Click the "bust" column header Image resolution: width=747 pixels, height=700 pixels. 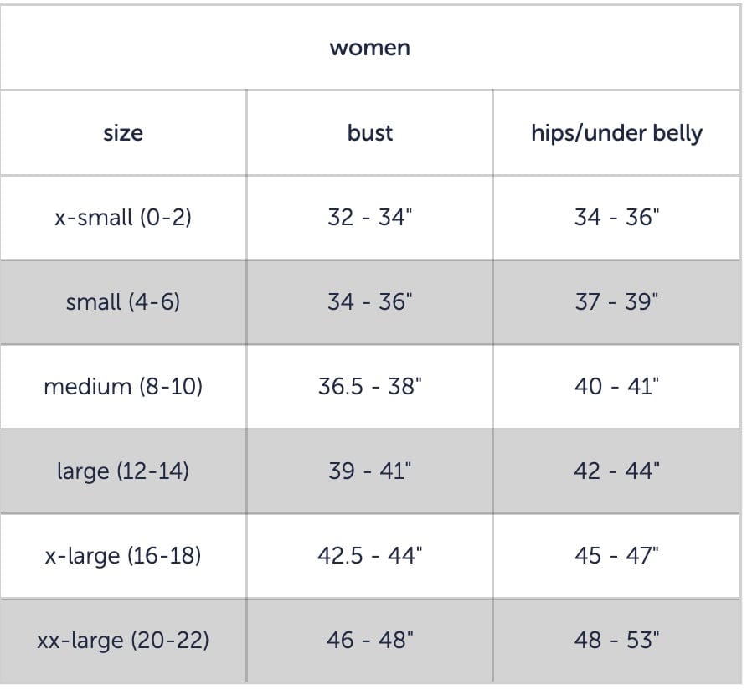tap(370, 133)
